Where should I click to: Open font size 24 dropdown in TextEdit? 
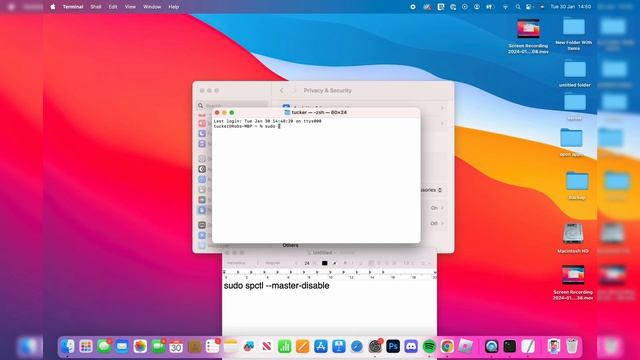(310, 263)
